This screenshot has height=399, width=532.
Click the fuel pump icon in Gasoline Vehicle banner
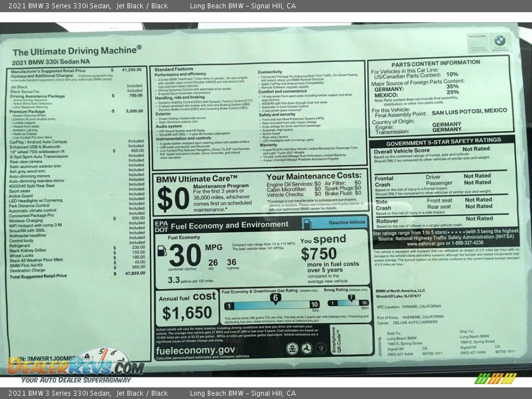tap(308, 223)
